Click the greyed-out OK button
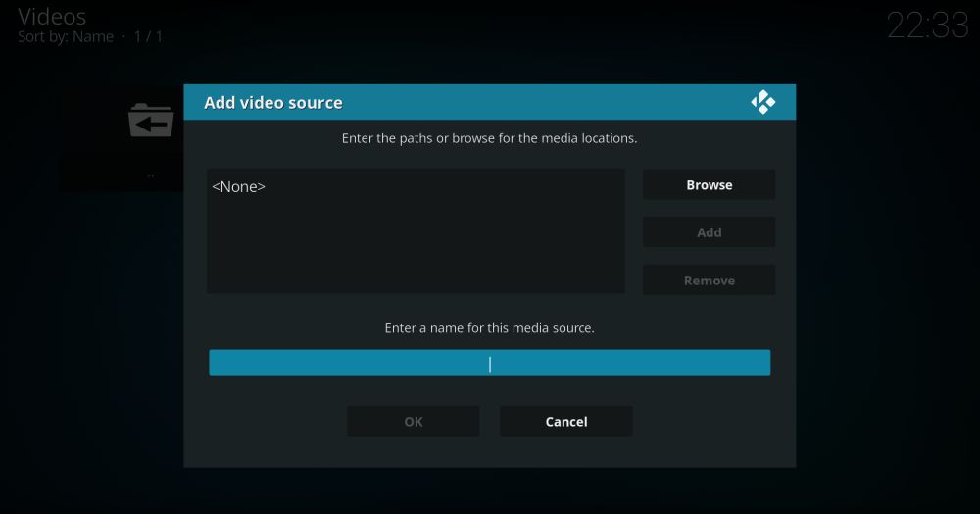 pos(414,422)
